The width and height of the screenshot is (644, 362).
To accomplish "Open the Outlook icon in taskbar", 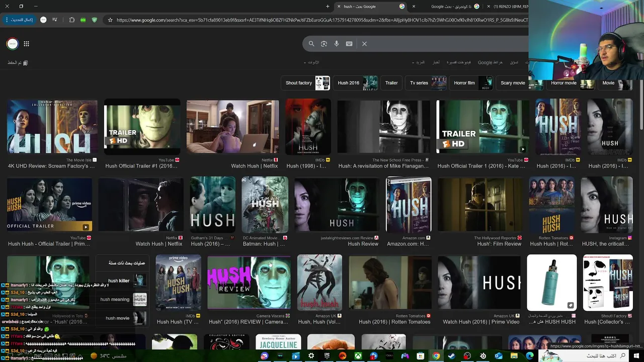I will point(499,356).
